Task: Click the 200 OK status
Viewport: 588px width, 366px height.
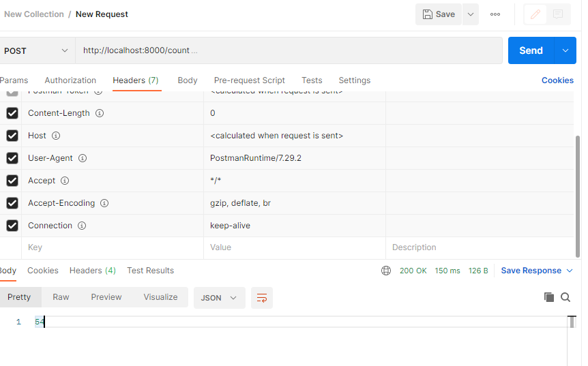Action: click(413, 271)
